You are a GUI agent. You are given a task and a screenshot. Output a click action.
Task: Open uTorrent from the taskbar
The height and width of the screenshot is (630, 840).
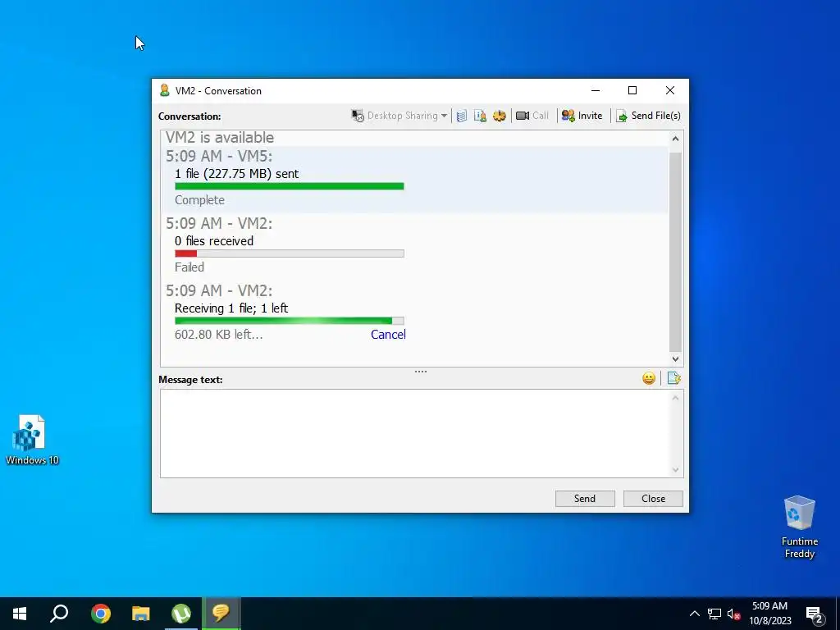pyautogui.click(x=181, y=614)
